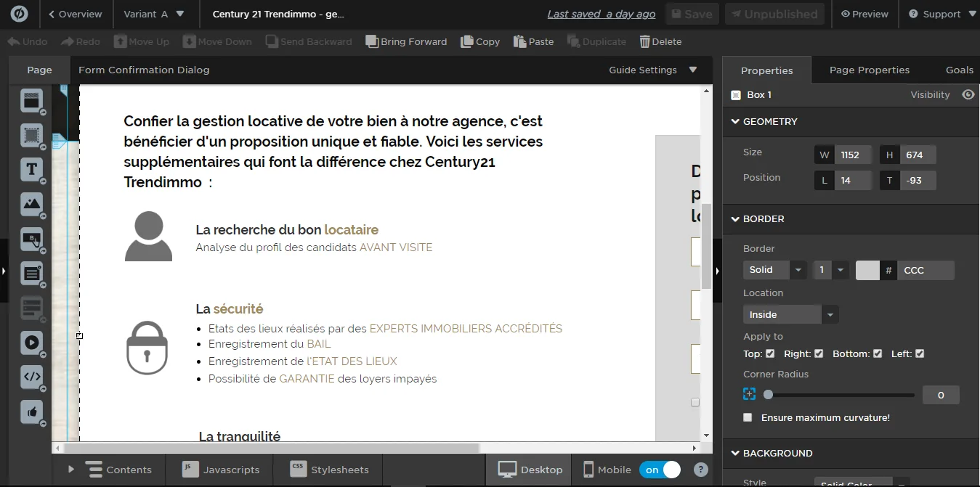Open the help question mark icon
This screenshot has height=487, width=980.
701,470
